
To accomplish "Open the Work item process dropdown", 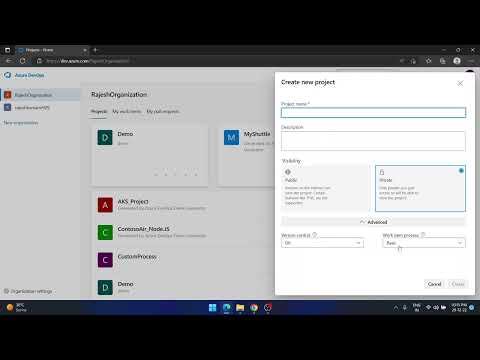I will [x=424, y=243].
